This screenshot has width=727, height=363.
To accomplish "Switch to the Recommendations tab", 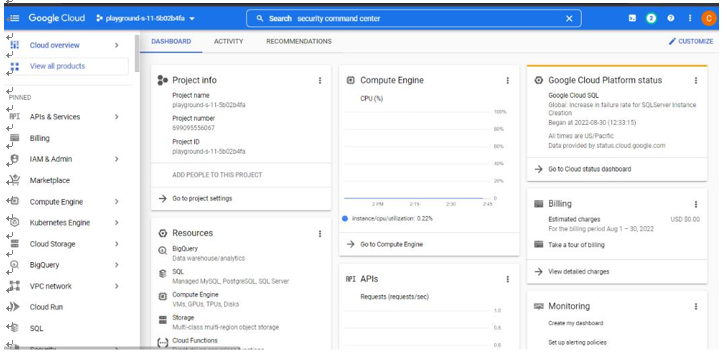I will pyautogui.click(x=299, y=41).
